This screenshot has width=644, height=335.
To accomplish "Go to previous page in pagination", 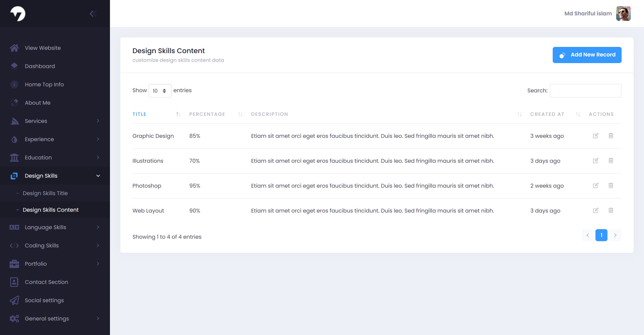I will 588,235.
